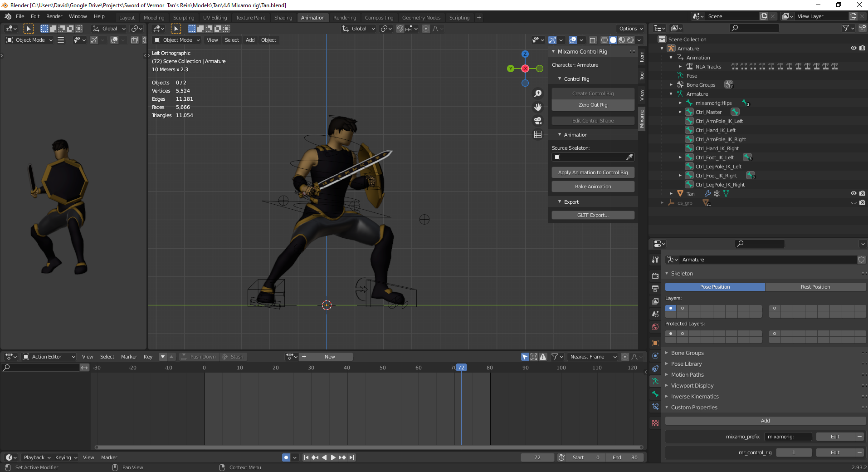Enable auto keyframing record button in timeline
This screenshot has width=868, height=472.
click(x=286, y=457)
